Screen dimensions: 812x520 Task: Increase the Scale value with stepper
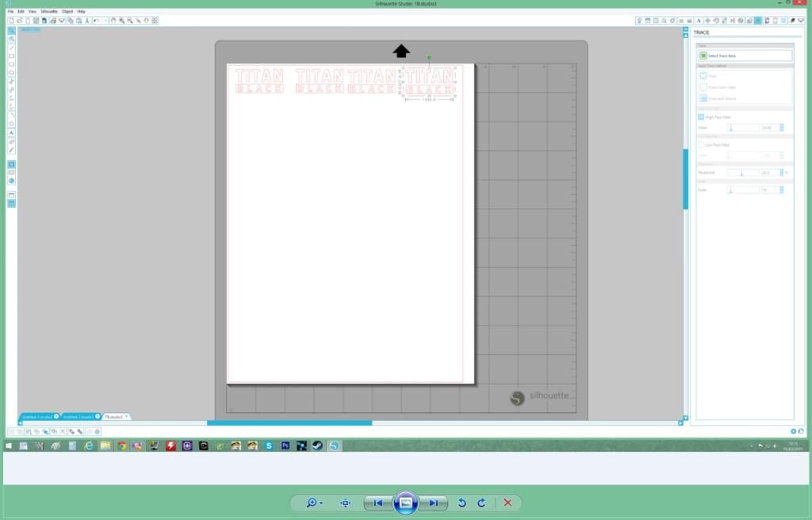781,189
